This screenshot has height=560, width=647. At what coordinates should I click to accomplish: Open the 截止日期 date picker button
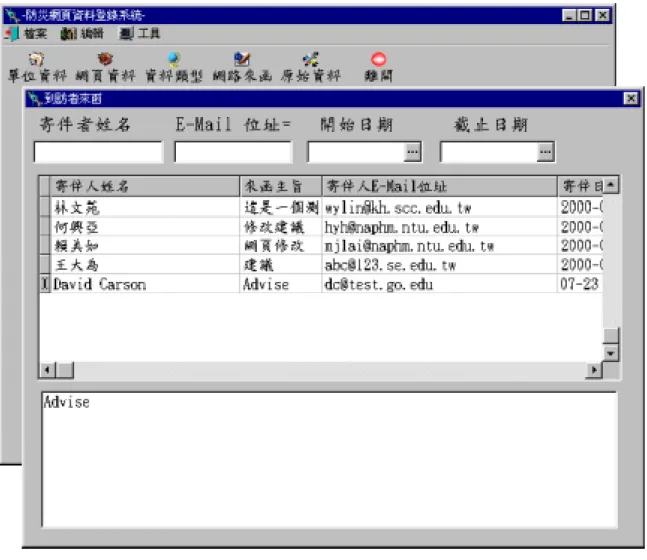tap(545, 152)
